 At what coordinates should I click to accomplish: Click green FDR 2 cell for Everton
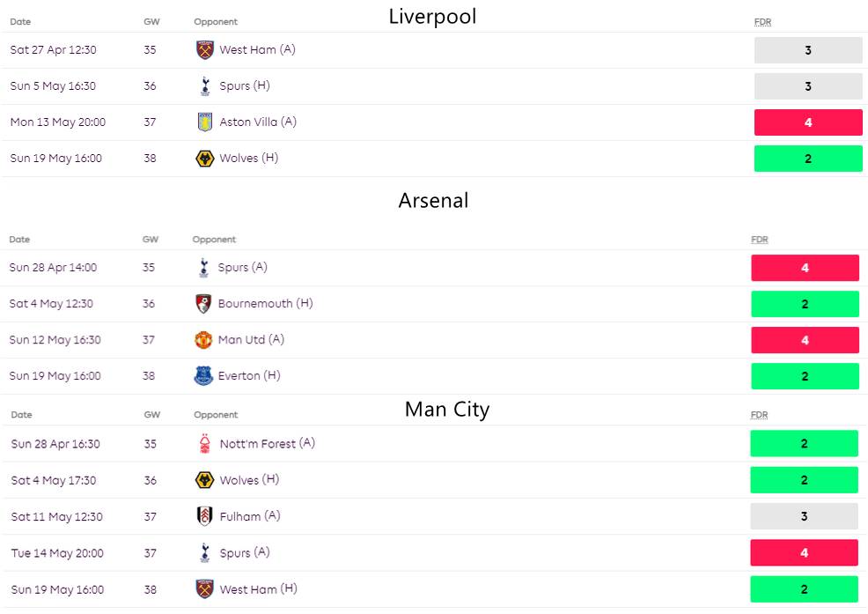805,376
